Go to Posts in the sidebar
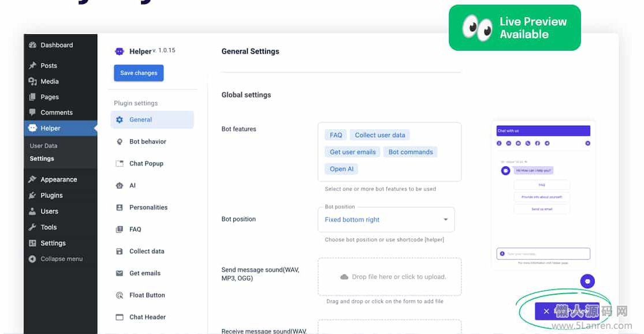The width and height of the screenshot is (644, 334). tap(61, 66)
